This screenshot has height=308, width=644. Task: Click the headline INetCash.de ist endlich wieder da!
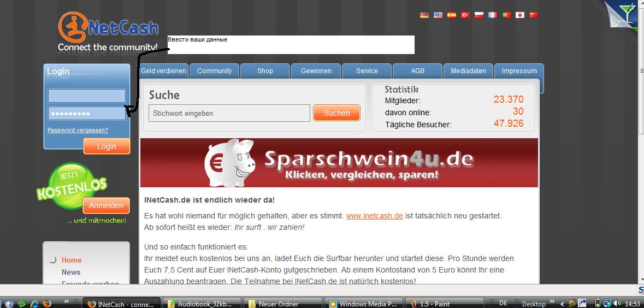(209, 200)
